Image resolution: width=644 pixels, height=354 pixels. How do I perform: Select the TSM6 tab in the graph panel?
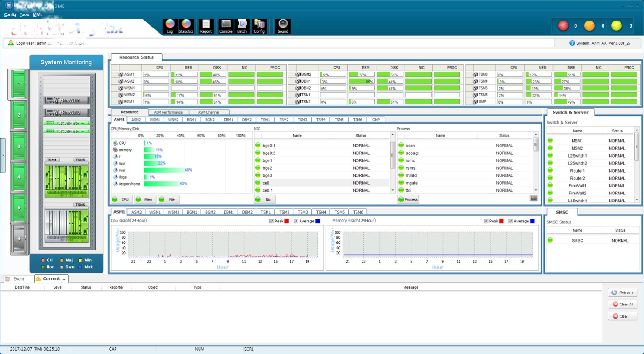[x=358, y=212]
